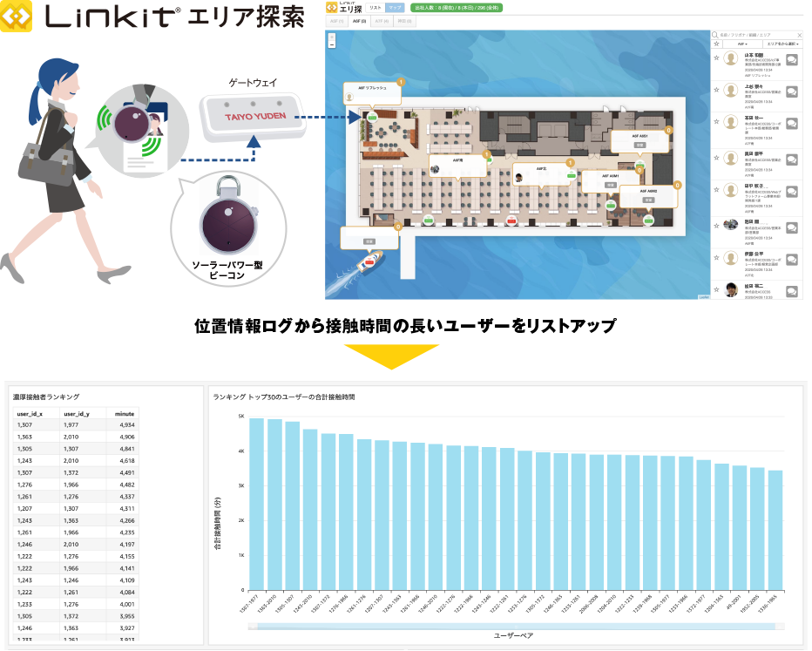
Task: Click the user_id_x column header
Action: coord(30,414)
